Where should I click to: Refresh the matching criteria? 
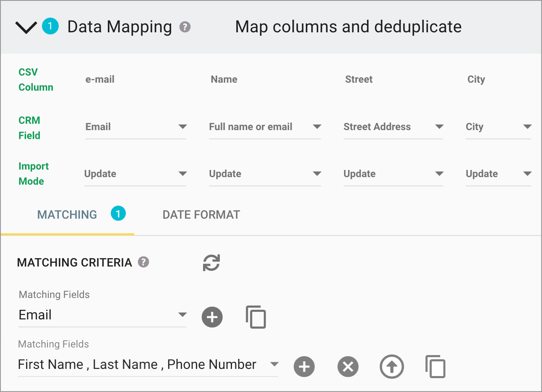[x=211, y=262]
